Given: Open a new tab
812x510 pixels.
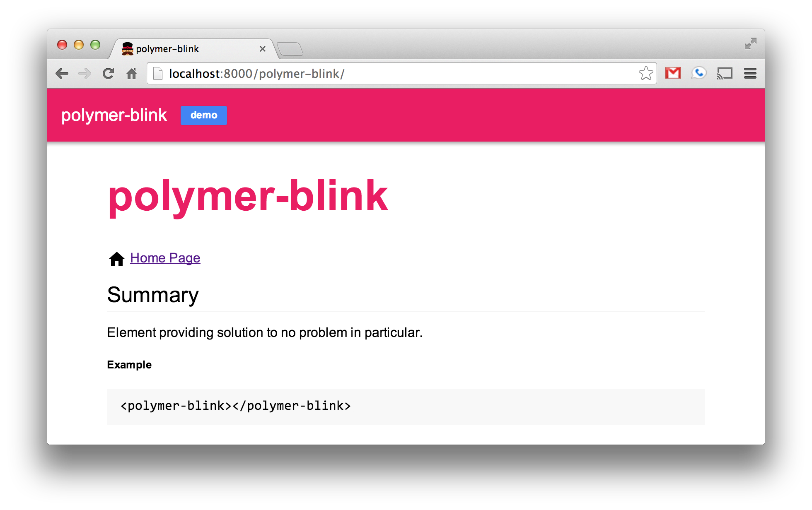Looking at the screenshot, I should pyautogui.click(x=290, y=49).
